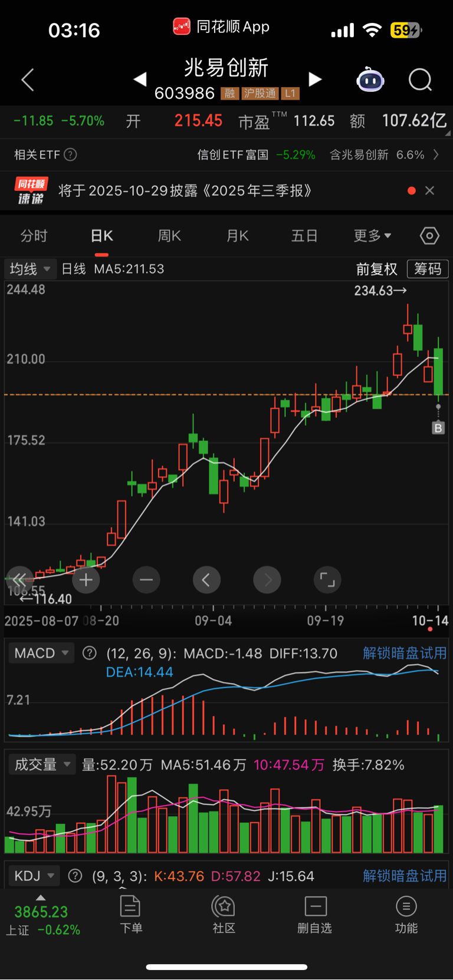Tap the -5.70% change percentage
The height and width of the screenshot is (980, 453).
[83, 121]
